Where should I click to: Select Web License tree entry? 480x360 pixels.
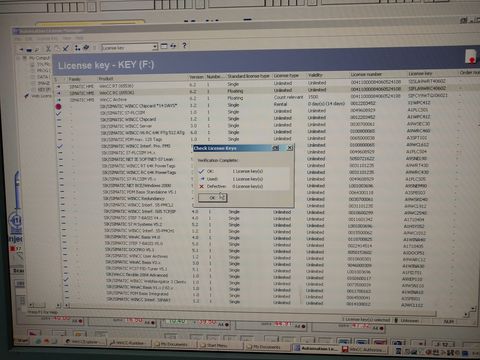41,96
